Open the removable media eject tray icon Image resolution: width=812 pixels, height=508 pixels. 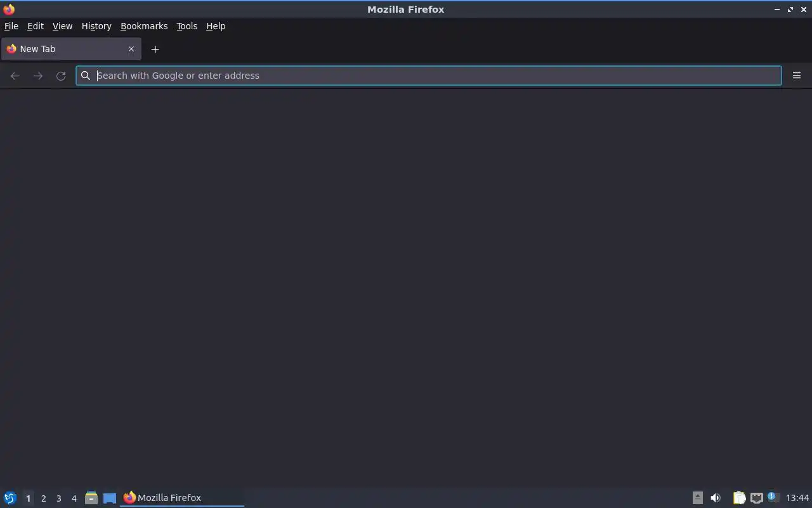click(x=698, y=498)
